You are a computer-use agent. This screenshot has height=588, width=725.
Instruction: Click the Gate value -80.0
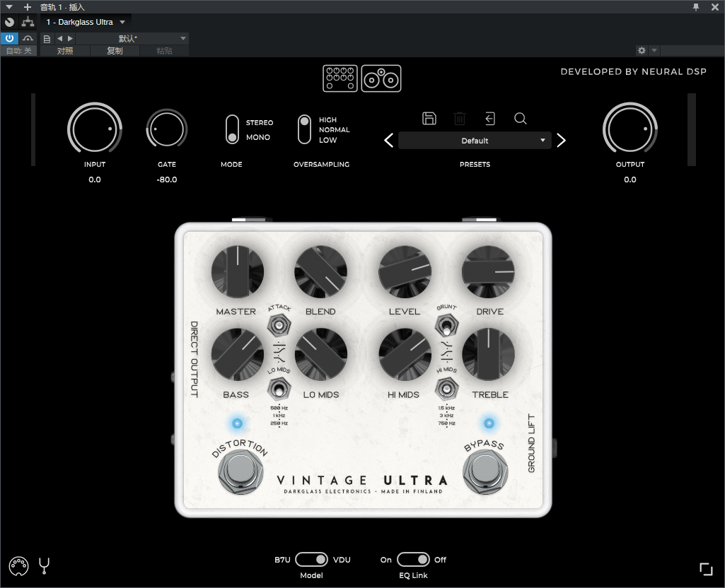point(167,180)
